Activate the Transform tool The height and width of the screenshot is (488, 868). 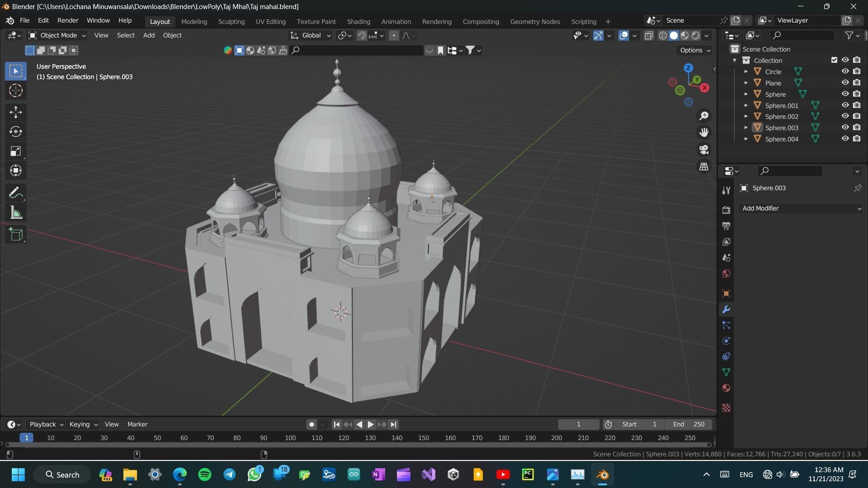[16, 170]
